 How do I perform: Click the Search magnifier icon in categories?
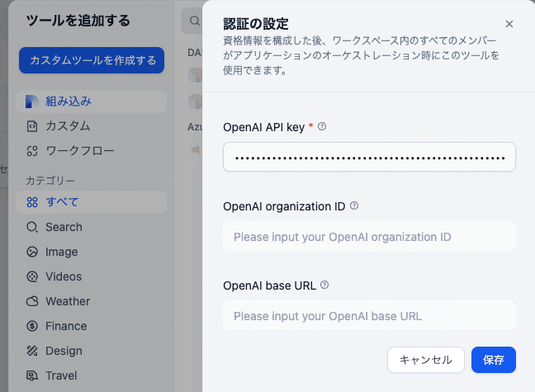coord(32,227)
